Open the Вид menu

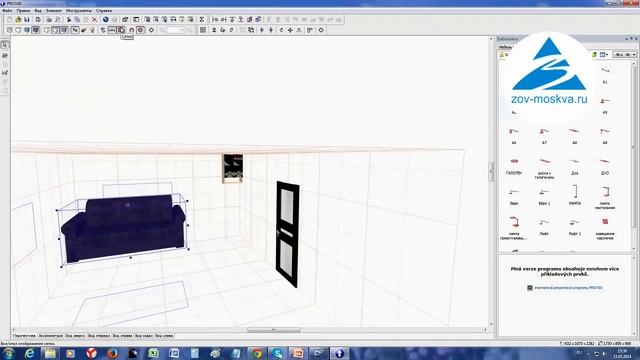coord(38,11)
